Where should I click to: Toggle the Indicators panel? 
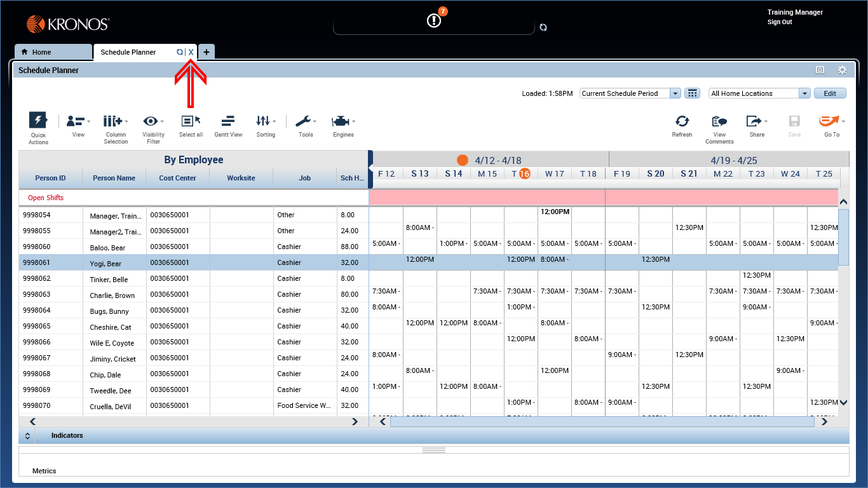(x=27, y=436)
